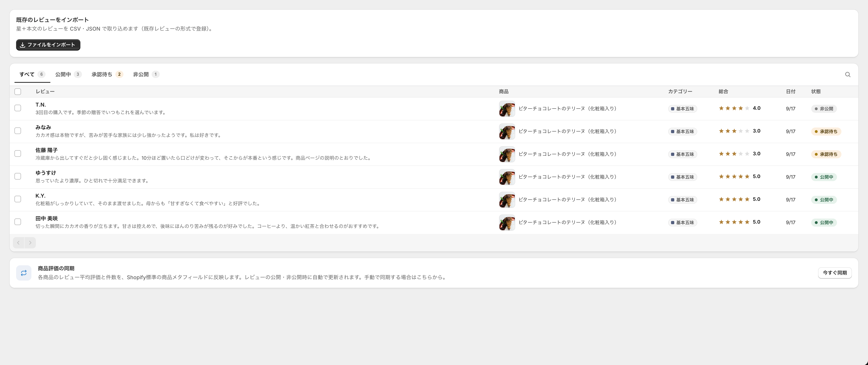Screen dimensions: 868x365
Task: Click 非公開 status badge in T.N. row
Action: coord(824,109)
